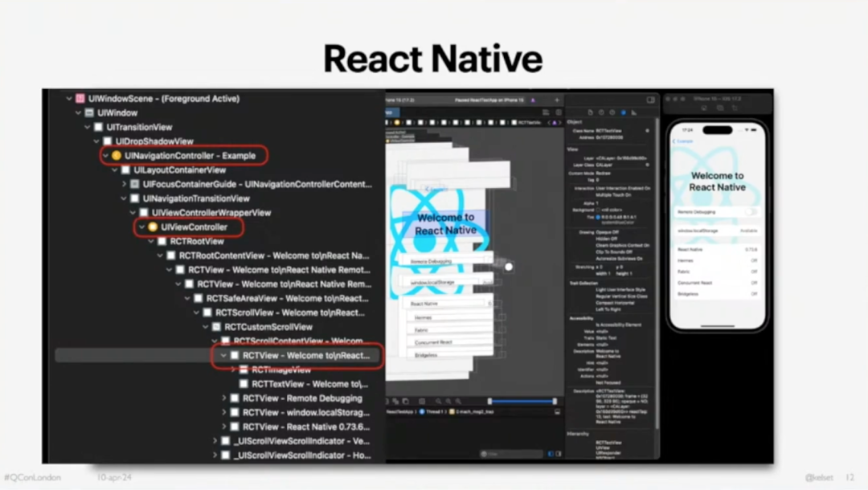Click the debug console toggle icon near filter
The image size is (868, 490).
559,454
